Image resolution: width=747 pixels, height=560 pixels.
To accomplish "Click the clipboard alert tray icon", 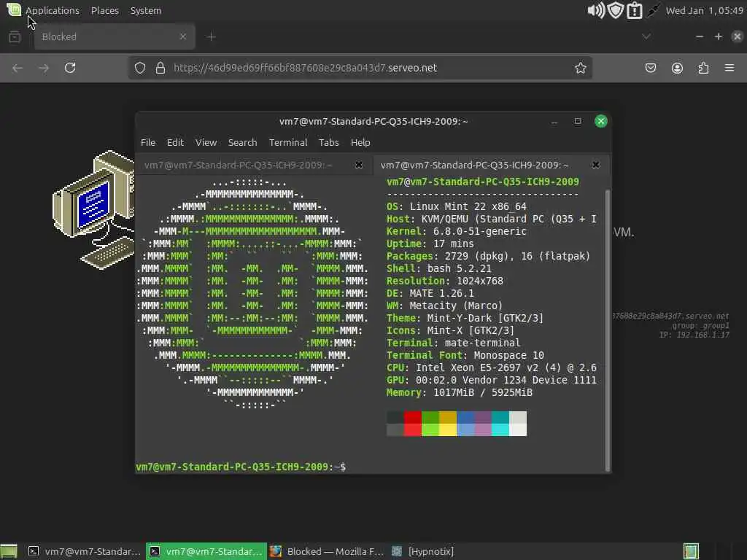I will [x=635, y=10].
